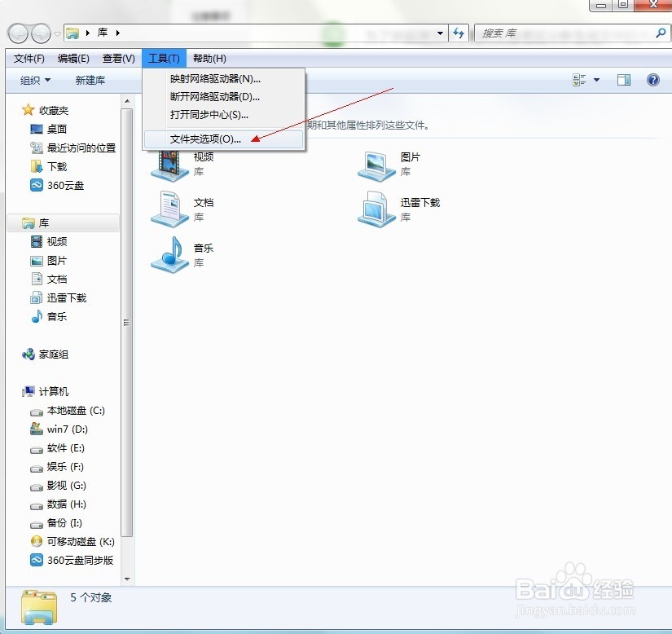The height and width of the screenshot is (634, 672).
Task: Expand the arrow before 库 breadcrumb
Action: click(87, 33)
